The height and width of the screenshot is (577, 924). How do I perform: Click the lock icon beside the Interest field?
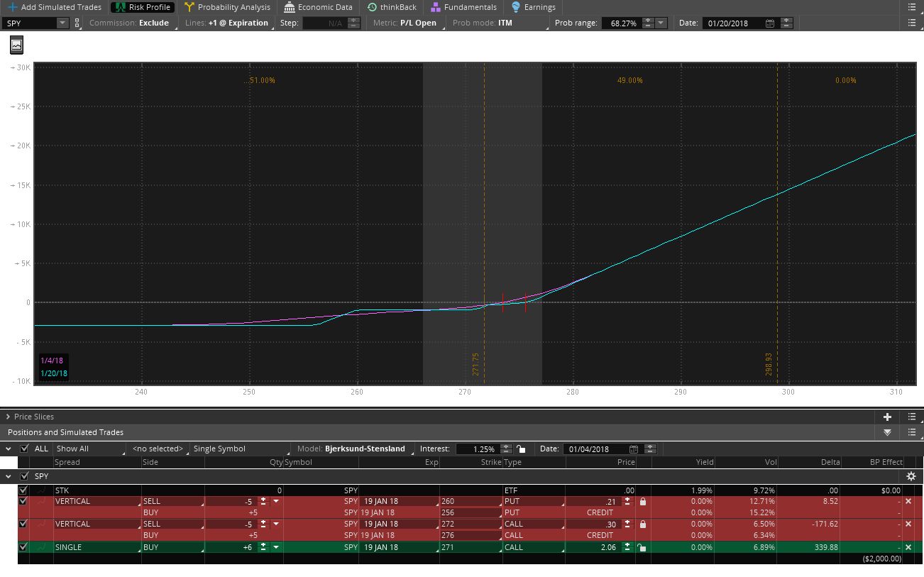pyautogui.click(x=521, y=449)
